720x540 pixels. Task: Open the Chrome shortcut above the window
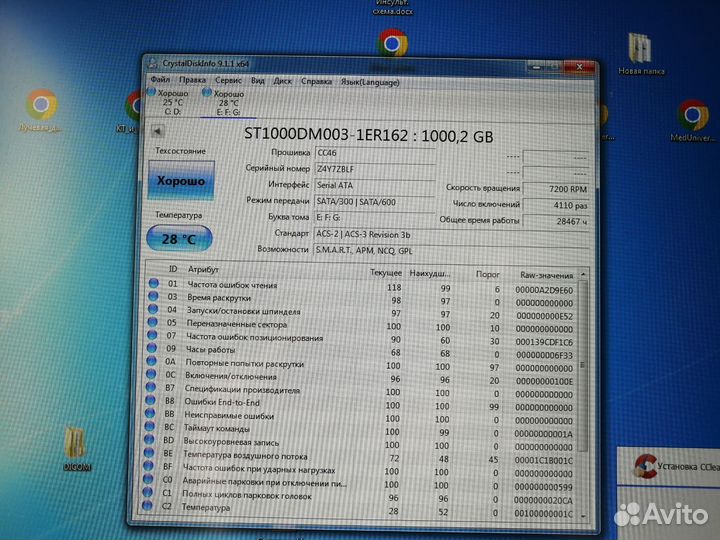coord(391,43)
